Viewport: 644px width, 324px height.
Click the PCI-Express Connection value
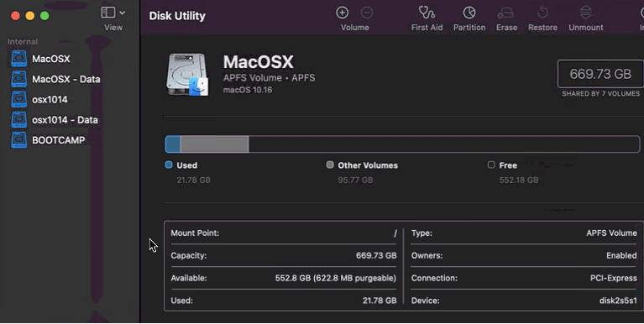pyautogui.click(x=614, y=278)
